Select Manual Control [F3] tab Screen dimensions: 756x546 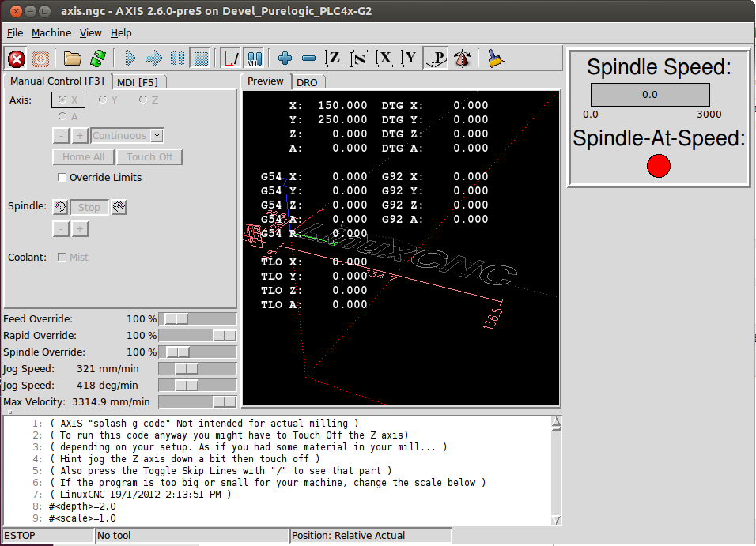pos(58,81)
